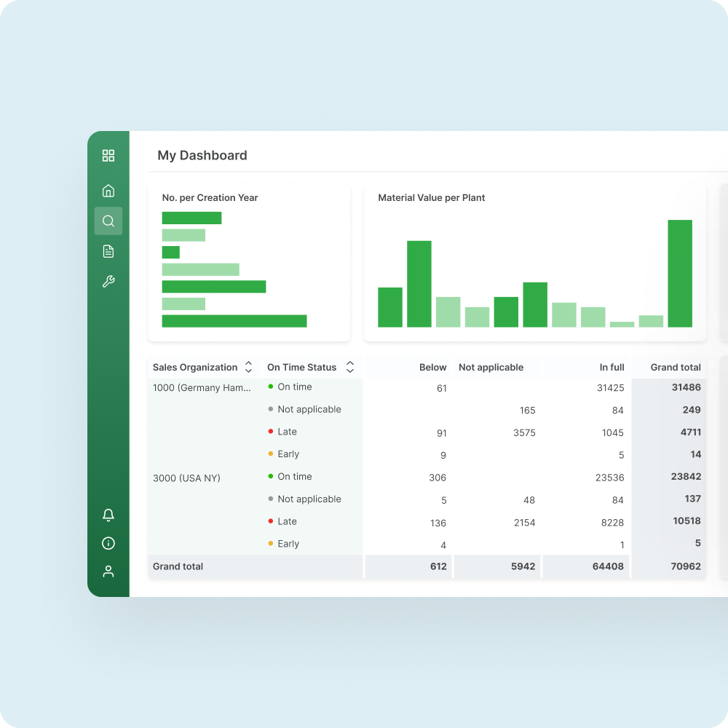728x728 pixels.
Task: Sort by Sales Organization column arrows
Action: pos(248,367)
